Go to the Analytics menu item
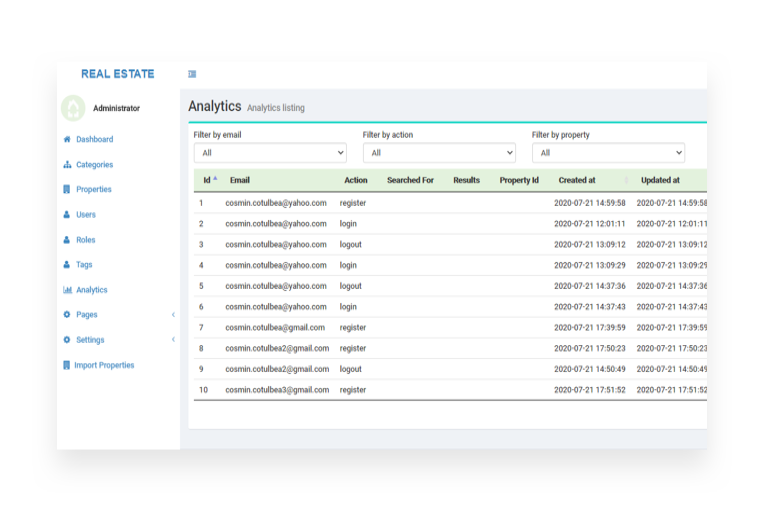Screen dimensions: 764x511 click(x=92, y=290)
